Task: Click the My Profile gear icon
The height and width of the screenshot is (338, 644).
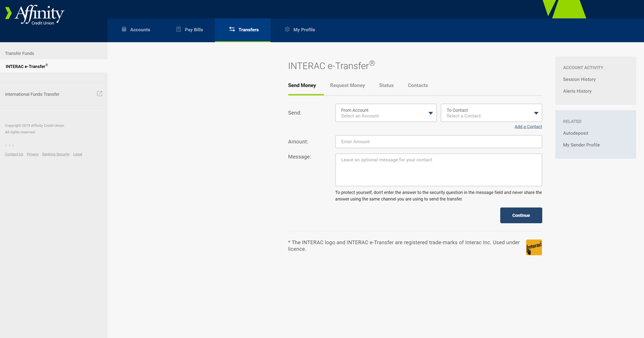Action: [287, 29]
